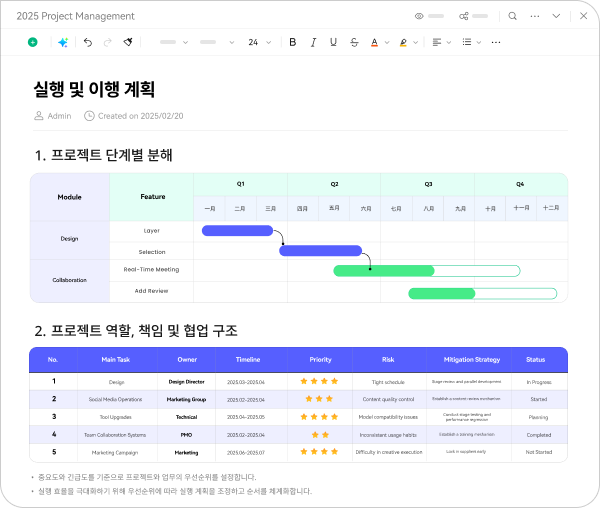
Task: Open the AI sparkle assistant tool
Action: click(63, 42)
